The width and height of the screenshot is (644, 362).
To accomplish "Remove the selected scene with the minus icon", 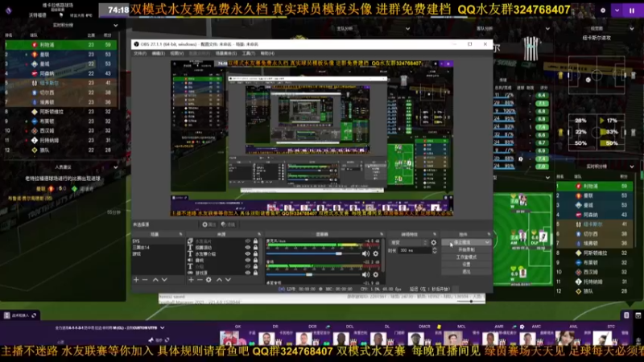I will click(145, 280).
